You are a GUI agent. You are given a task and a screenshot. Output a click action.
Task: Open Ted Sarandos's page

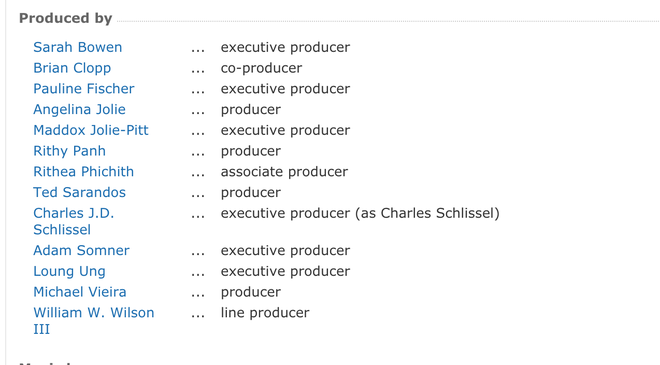coord(80,192)
